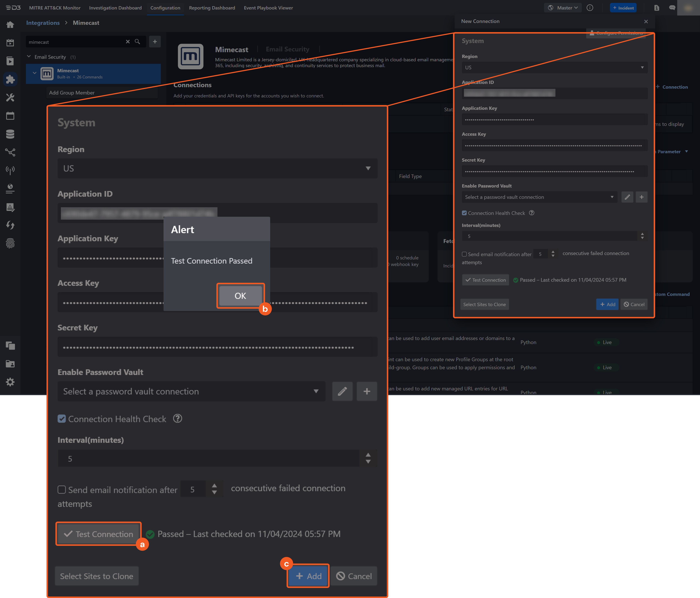Select the utilities wrench icon in sidebar
This screenshot has width=700, height=598.
[x=10, y=97]
